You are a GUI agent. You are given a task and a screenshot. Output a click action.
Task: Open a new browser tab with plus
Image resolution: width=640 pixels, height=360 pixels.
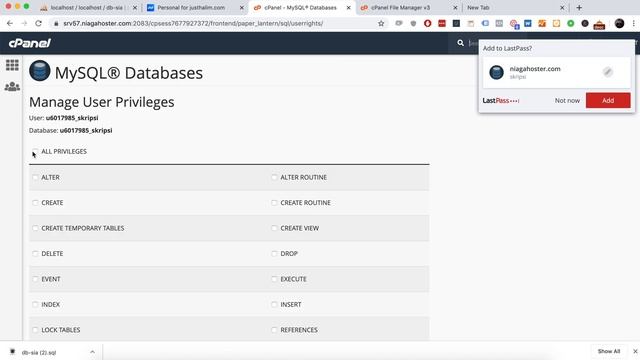pos(579,7)
